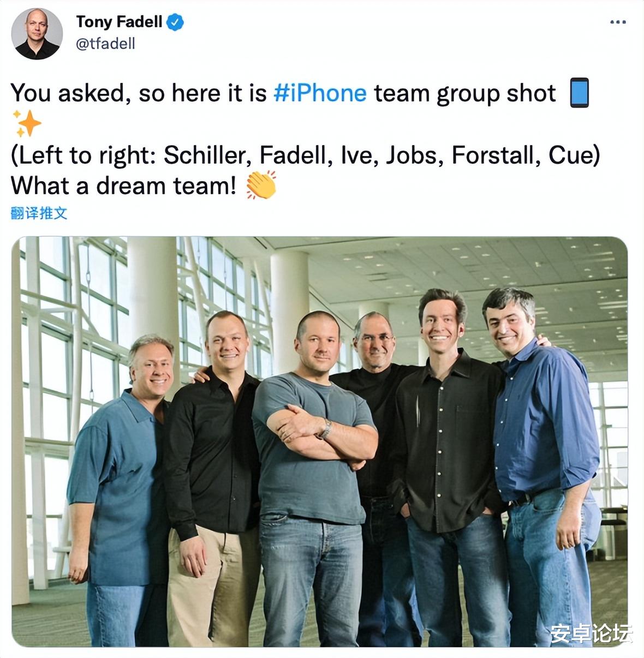Click the blue phone emoji
644x658 pixels.
click(580, 93)
